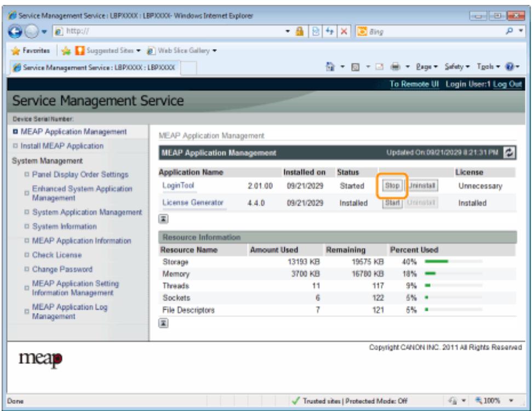Click the Print icon in command bar
The image size is (532, 411).
click(x=395, y=67)
